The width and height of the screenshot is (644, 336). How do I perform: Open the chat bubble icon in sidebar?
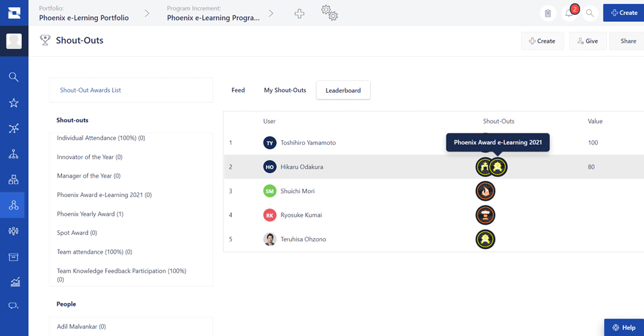coord(14,306)
